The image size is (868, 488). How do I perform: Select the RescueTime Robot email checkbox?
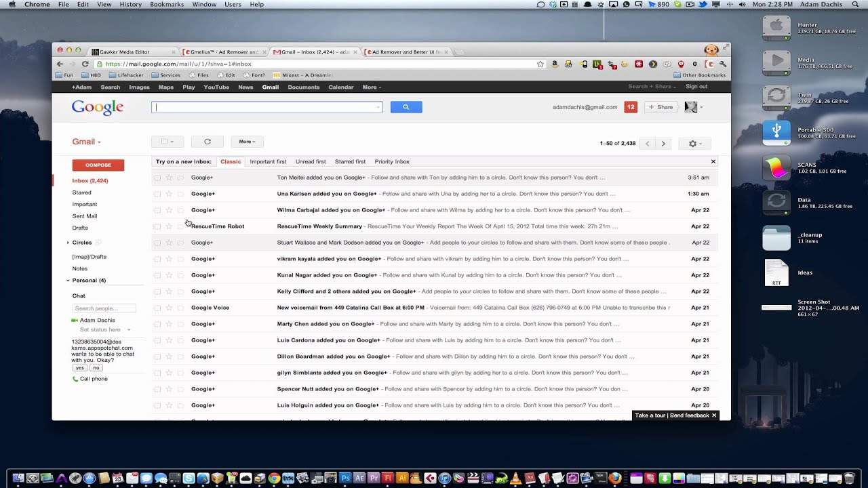pyautogui.click(x=157, y=226)
